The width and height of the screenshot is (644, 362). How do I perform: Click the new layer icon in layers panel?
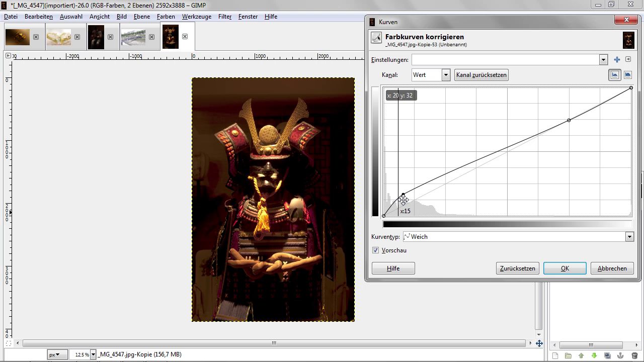pyautogui.click(x=555, y=356)
